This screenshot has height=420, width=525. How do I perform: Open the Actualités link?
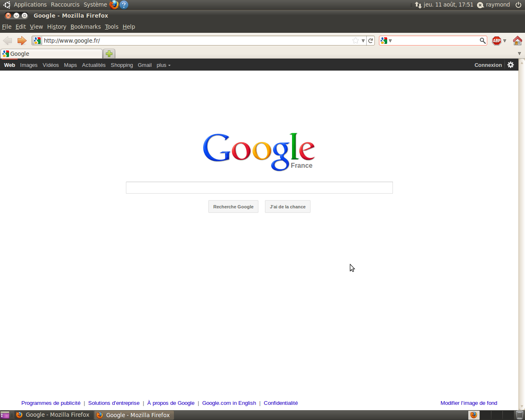94,65
